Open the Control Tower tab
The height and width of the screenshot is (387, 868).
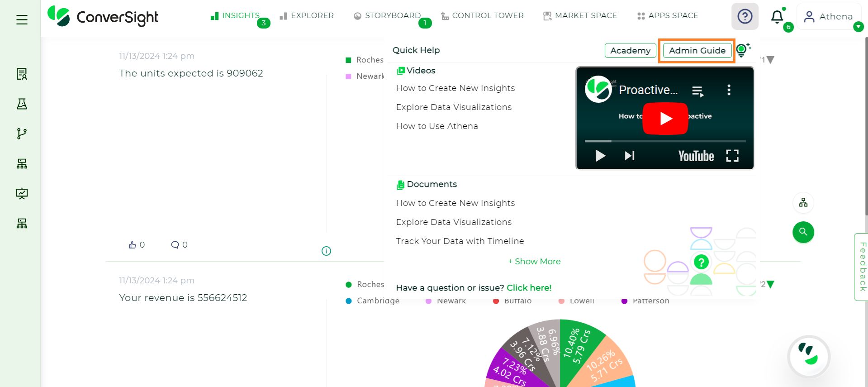tap(483, 16)
